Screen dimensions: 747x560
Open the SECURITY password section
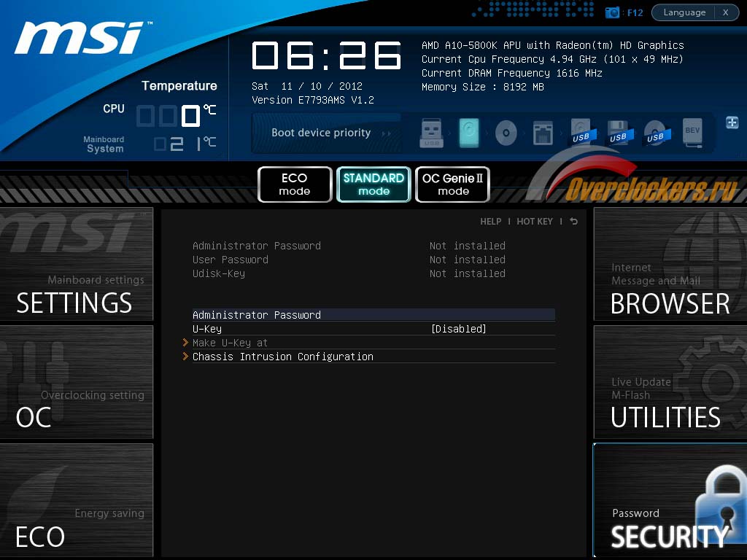pos(670,500)
